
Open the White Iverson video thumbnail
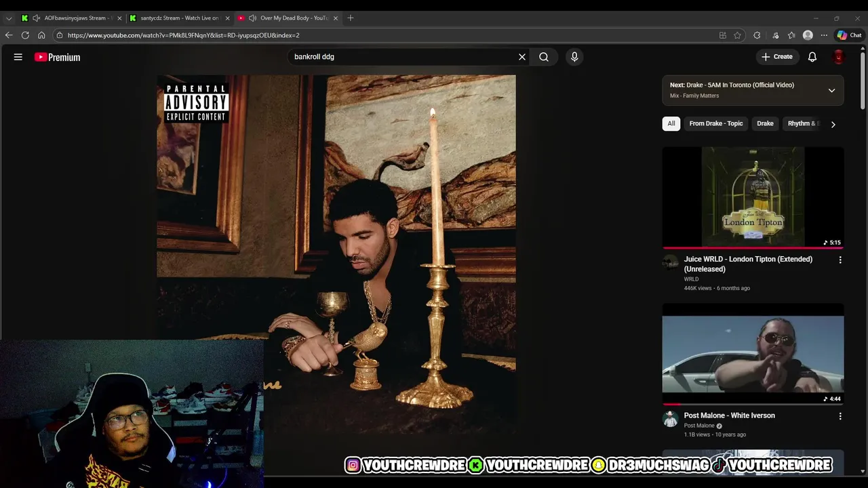(753, 354)
